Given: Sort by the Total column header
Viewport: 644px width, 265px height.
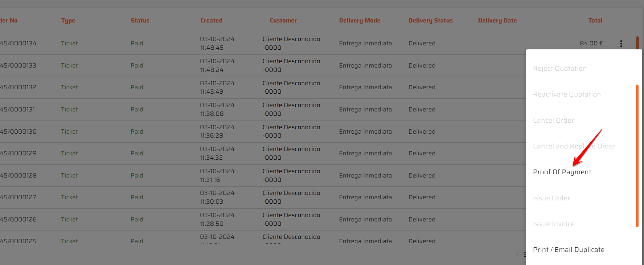Looking at the screenshot, I should [x=595, y=21].
